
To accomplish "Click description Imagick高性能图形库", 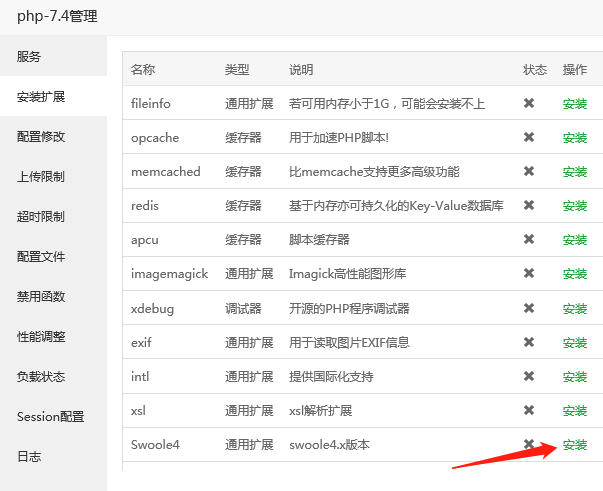I will [x=347, y=274].
